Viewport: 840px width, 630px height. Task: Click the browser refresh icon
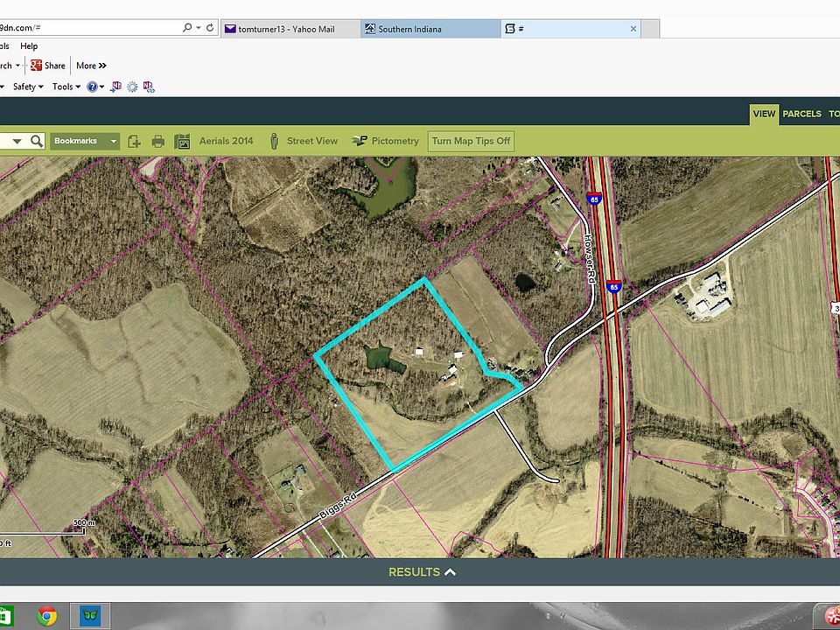coord(210,28)
